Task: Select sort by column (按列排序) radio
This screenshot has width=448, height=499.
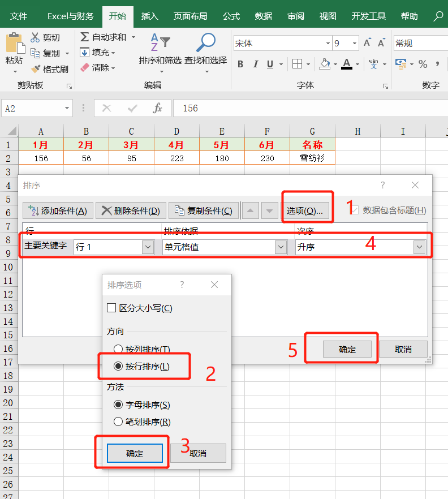Action: (x=118, y=349)
